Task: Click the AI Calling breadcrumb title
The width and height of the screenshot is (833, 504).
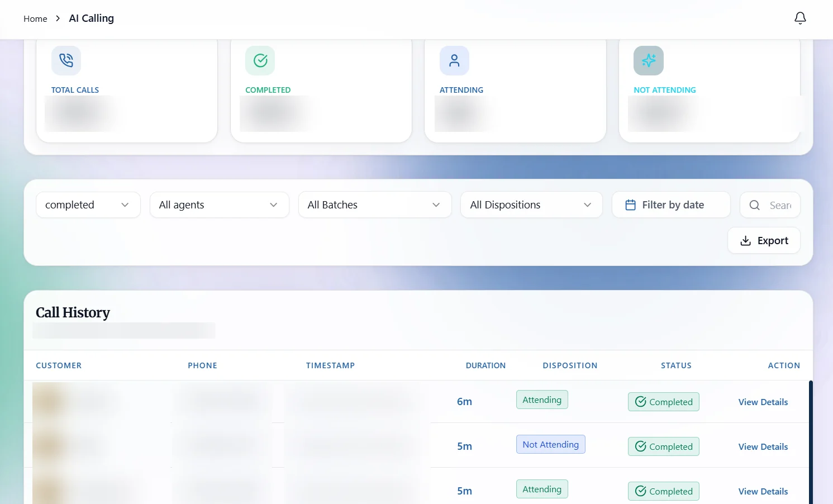Action: 92,18
